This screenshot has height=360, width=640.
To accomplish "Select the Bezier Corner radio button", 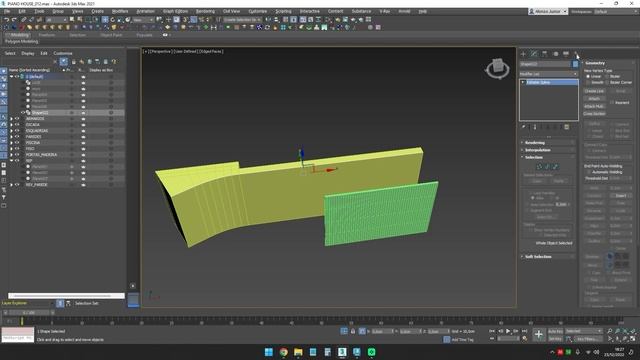I will [607, 82].
